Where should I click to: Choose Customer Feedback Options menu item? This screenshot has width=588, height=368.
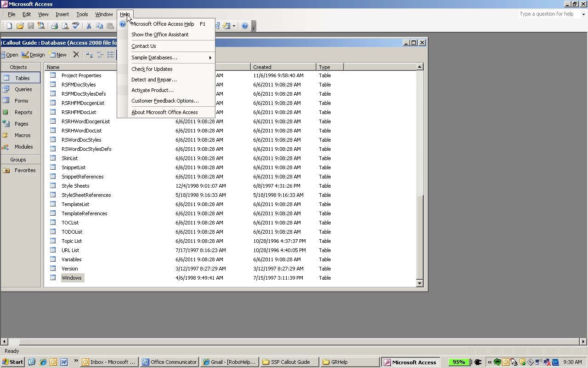[166, 101]
